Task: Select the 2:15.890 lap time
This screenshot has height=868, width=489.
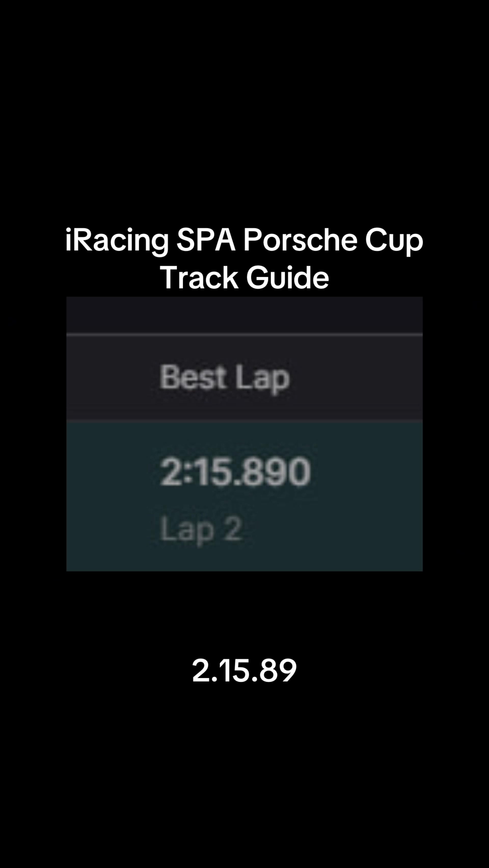Action: click(x=235, y=472)
